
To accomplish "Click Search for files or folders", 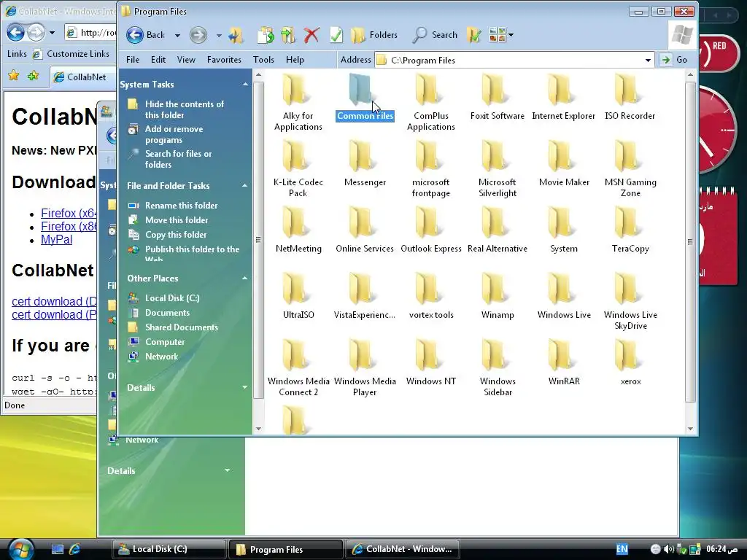I will (x=178, y=159).
